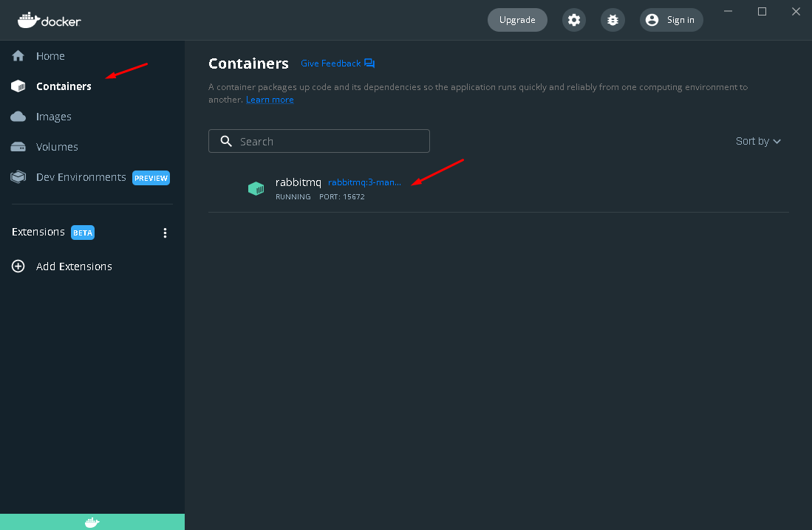Open Dev Environments section
Viewport: 812px width, 530px height.
(81, 177)
